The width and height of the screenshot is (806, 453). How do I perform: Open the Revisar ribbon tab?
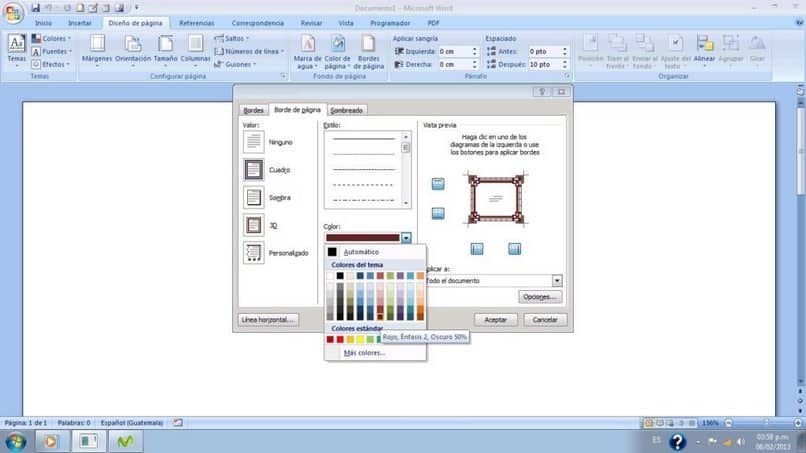point(312,23)
